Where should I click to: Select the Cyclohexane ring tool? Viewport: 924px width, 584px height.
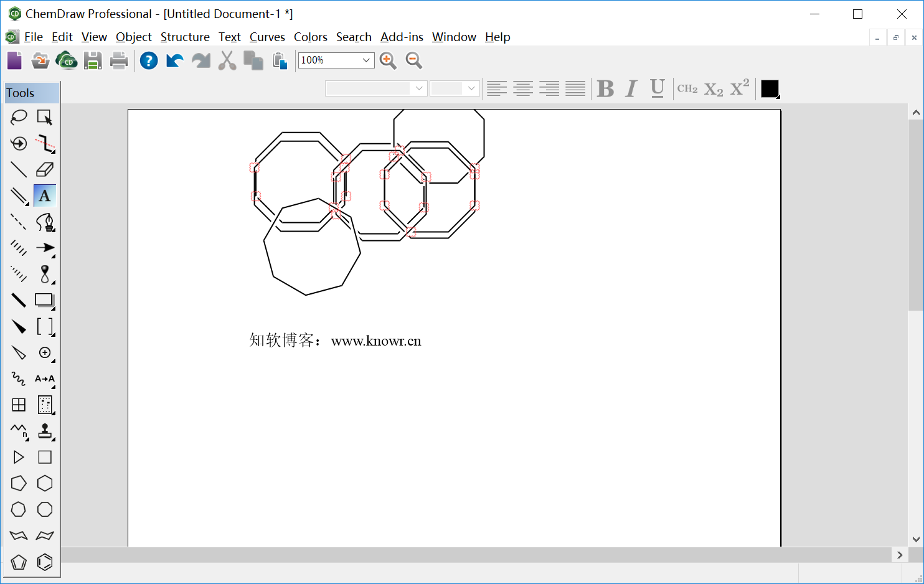click(45, 483)
